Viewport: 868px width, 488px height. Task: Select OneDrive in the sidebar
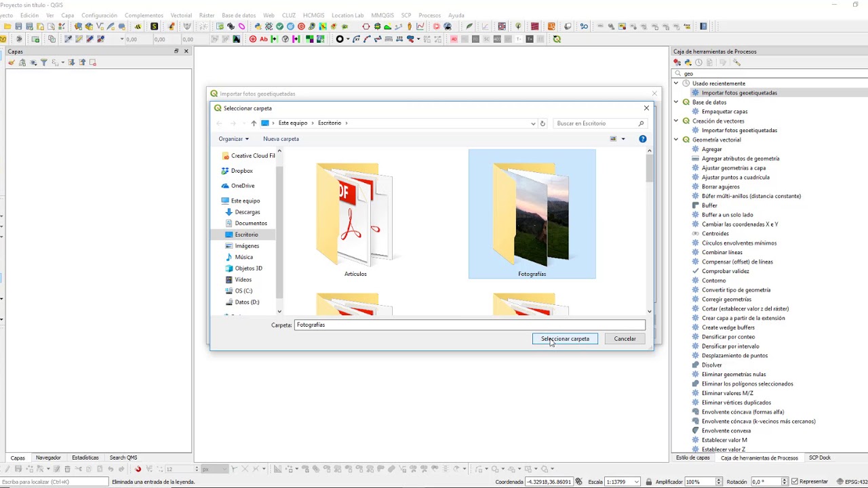tap(238, 186)
